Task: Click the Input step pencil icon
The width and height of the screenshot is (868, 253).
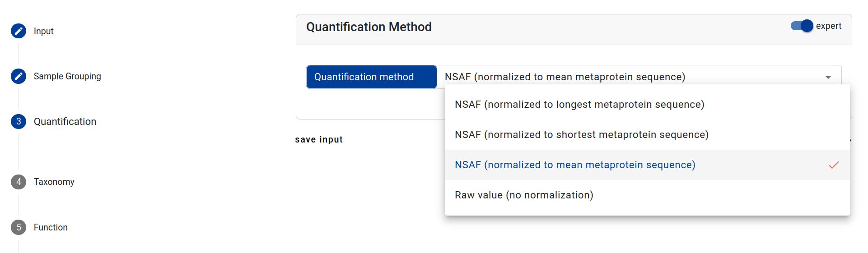Action: pyautogui.click(x=19, y=31)
